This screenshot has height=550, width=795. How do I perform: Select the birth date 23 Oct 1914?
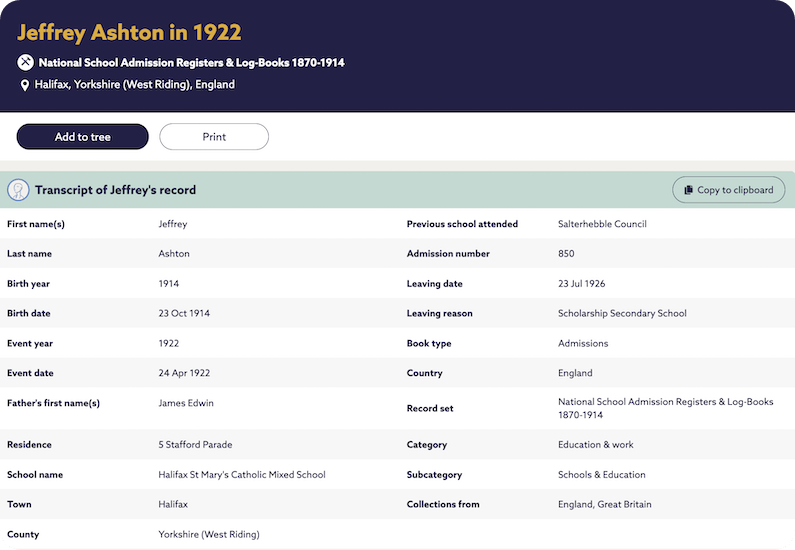[184, 314]
